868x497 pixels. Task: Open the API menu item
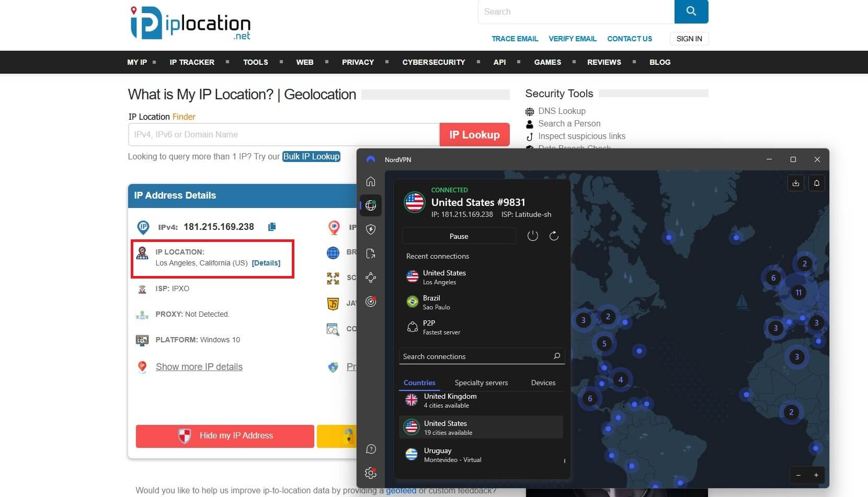[499, 62]
